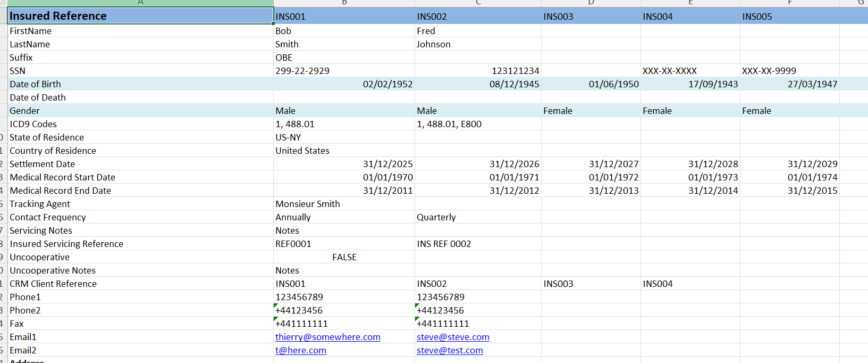Click the "Date of Death" row label
The height and width of the screenshot is (363, 868).
[x=38, y=97]
